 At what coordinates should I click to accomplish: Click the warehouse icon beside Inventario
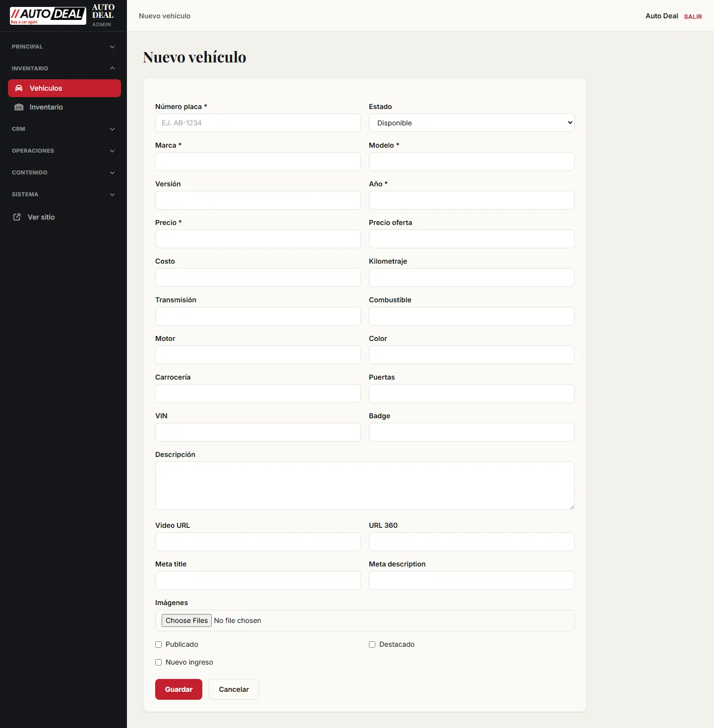19,107
